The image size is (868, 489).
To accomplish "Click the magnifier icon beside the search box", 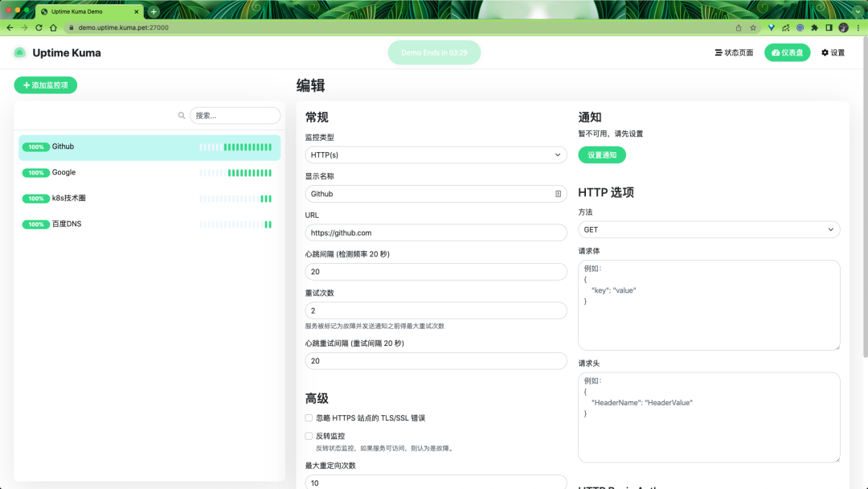I will click(x=182, y=116).
